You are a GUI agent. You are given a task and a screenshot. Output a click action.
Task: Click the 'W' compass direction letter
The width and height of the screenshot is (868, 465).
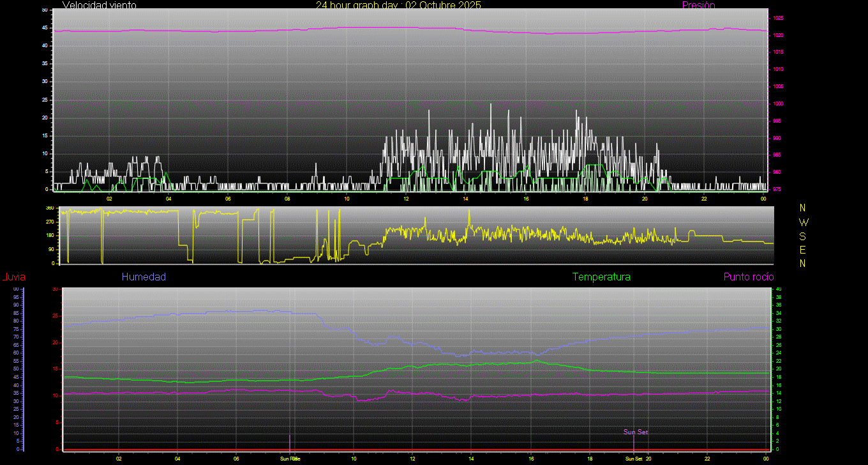click(x=803, y=222)
